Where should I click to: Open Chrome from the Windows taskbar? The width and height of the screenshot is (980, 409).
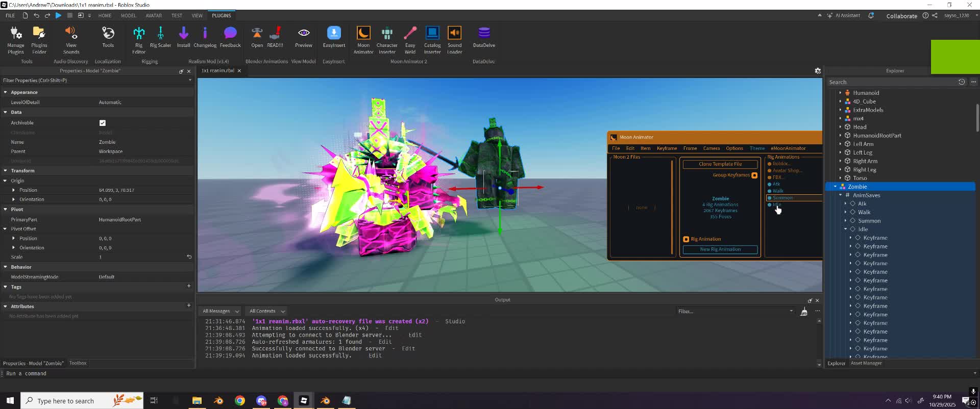point(239,401)
